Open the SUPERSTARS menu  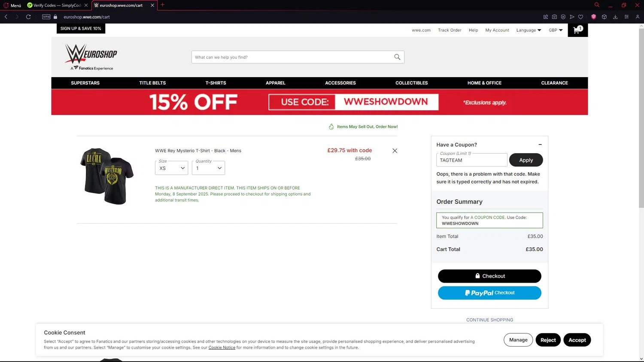coord(85,83)
